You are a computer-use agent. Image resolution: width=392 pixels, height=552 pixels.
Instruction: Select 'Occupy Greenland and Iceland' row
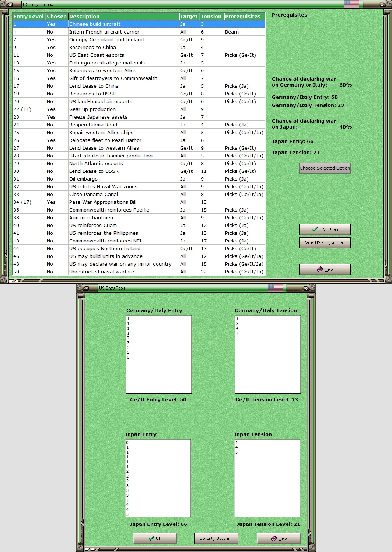point(139,39)
